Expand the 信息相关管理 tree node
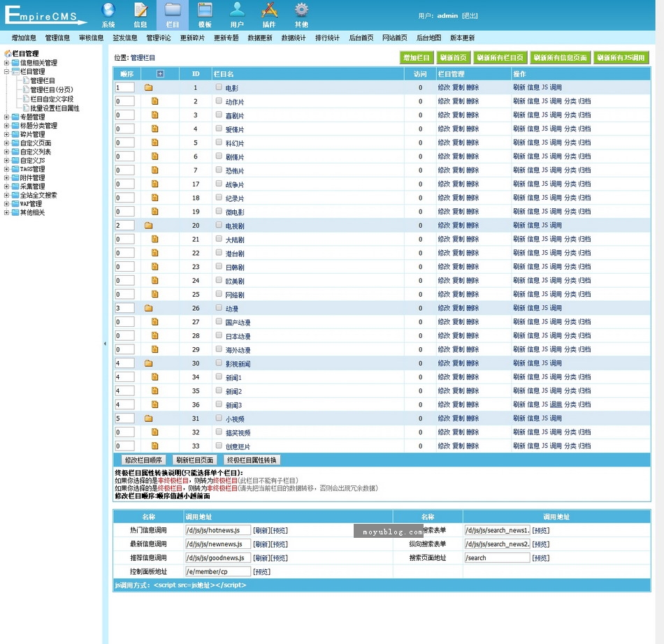The height and width of the screenshot is (644, 664). click(x=6, y=63)
